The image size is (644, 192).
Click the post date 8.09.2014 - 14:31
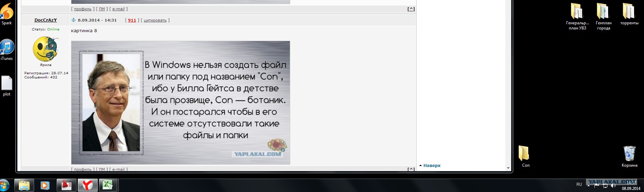(97, 20)
